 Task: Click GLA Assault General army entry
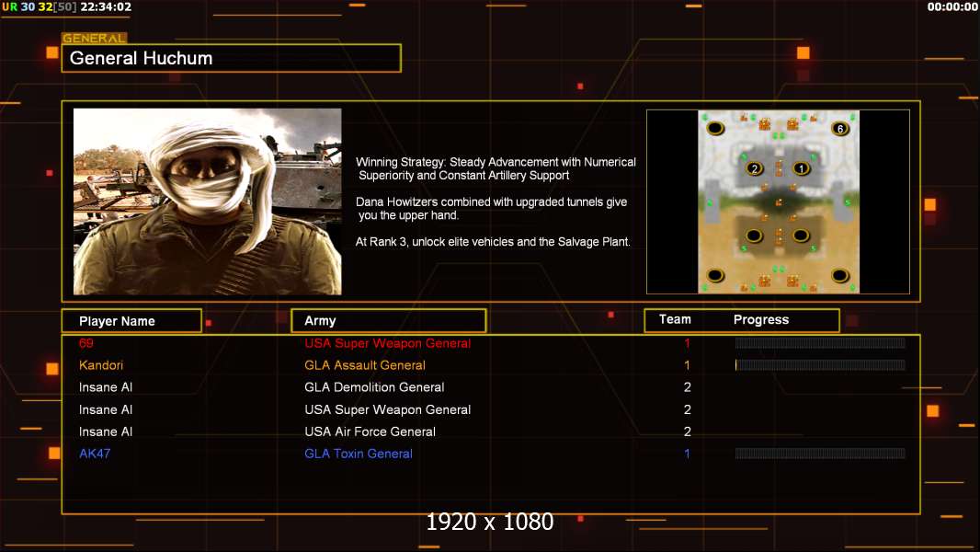364,365
